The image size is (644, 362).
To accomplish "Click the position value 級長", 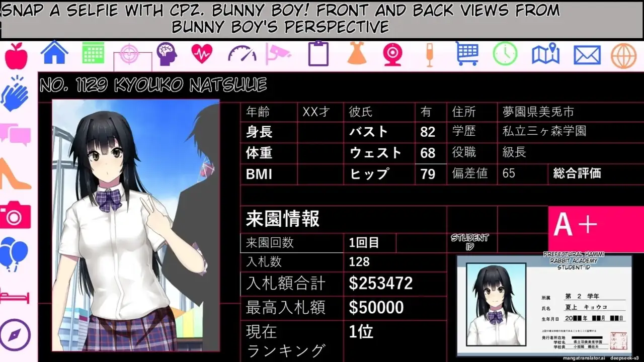I will (x=514, y=152).
